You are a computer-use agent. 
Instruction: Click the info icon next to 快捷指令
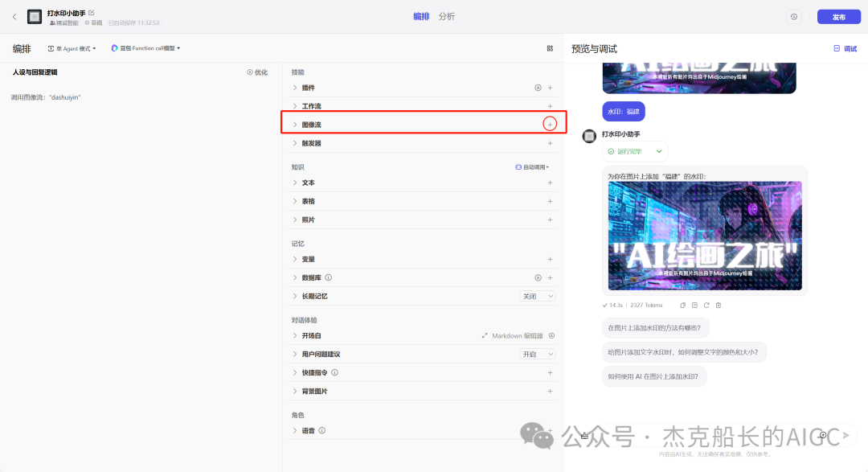click(334, 372)
